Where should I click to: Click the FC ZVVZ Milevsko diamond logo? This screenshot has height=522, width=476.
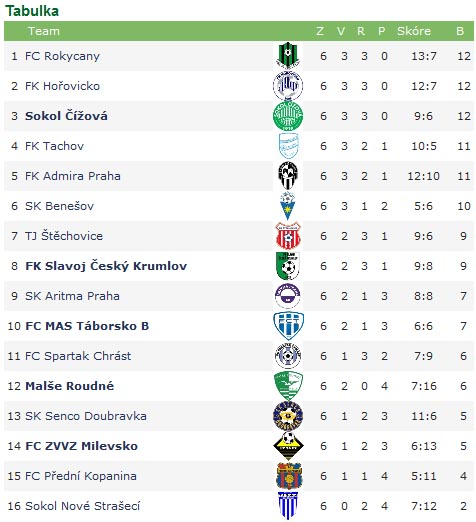288,446
